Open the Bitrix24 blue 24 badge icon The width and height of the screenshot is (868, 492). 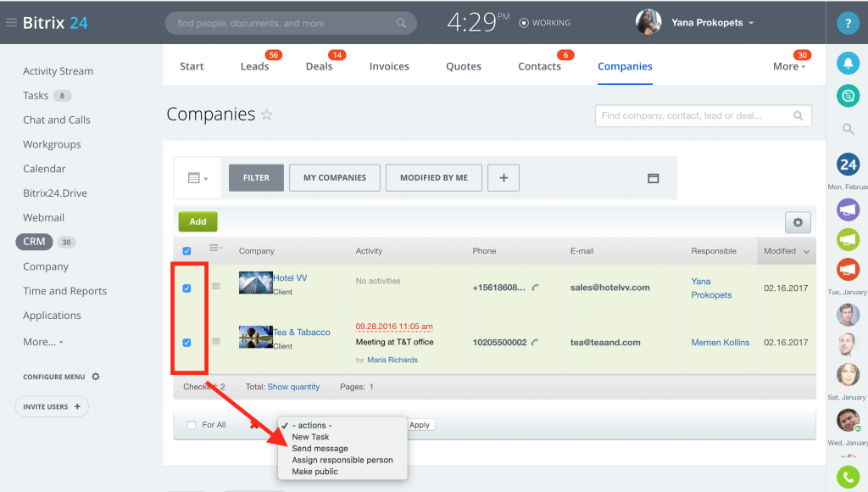(x=848, y=165)
